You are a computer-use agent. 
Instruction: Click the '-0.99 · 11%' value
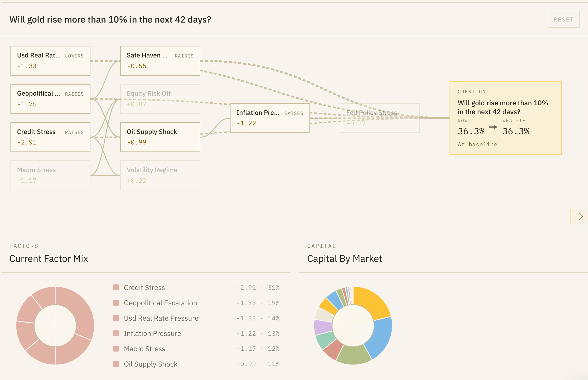pos(258,364)
